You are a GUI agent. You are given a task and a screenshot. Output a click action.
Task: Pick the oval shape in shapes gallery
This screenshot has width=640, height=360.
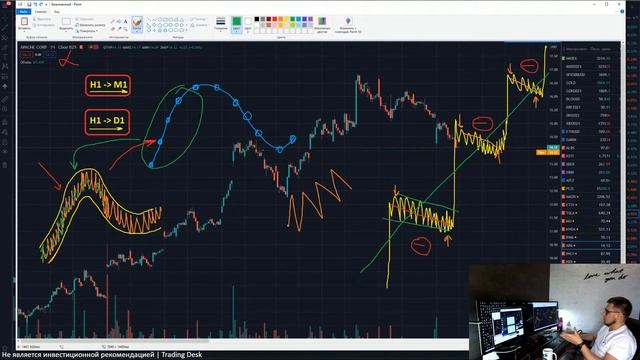(x=160, y=19)
